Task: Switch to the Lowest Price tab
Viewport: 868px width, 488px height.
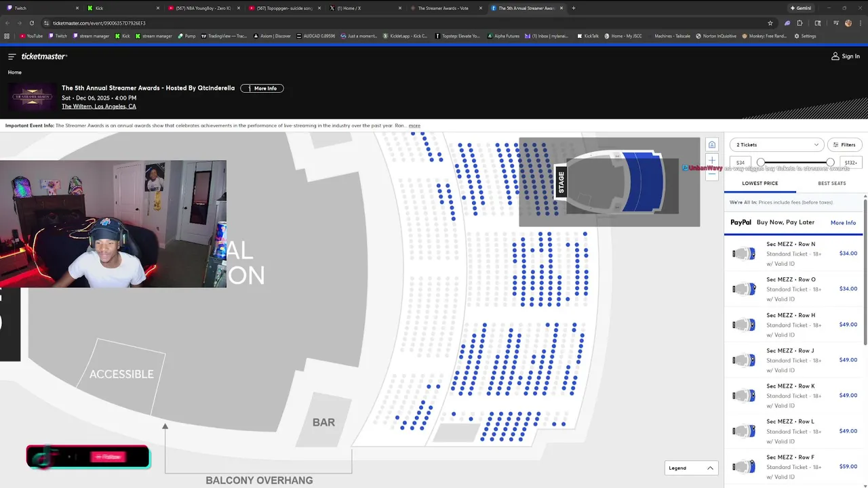Action: pos(760,183)
